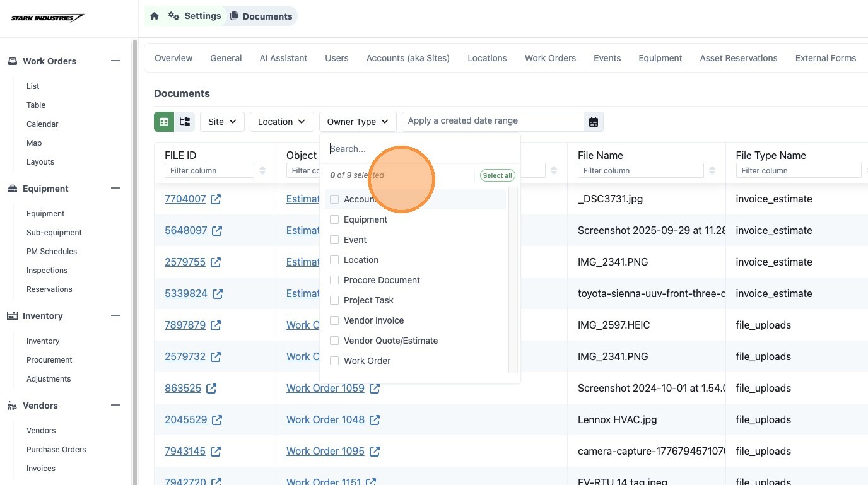The image size is (868, 485).
Task: Open the External Forms tab
Action: (826, 58)
